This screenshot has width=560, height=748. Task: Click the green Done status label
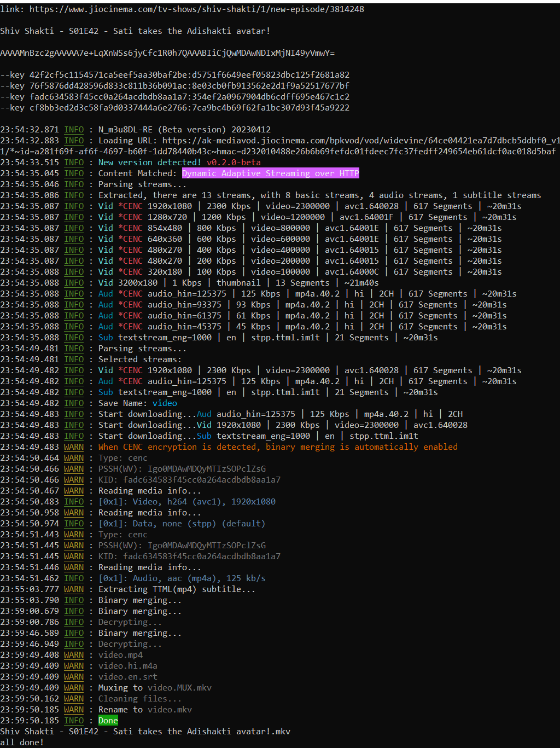point(108,721)
